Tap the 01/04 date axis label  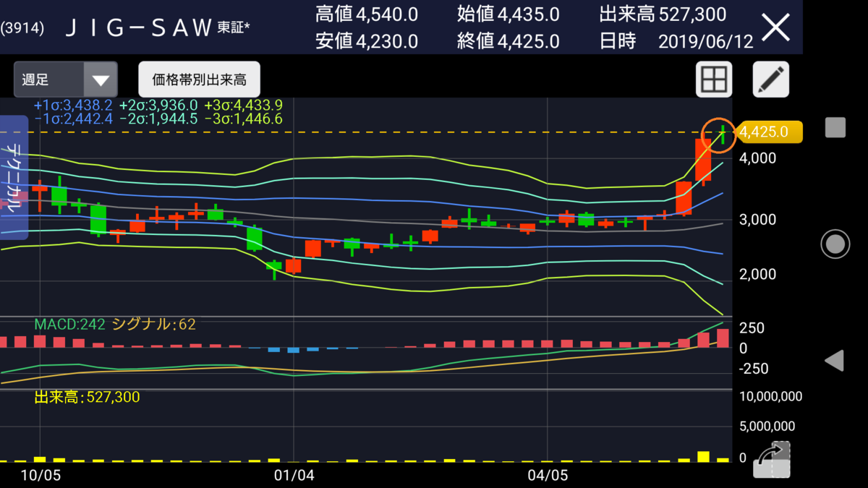click(x=294, y=475)
